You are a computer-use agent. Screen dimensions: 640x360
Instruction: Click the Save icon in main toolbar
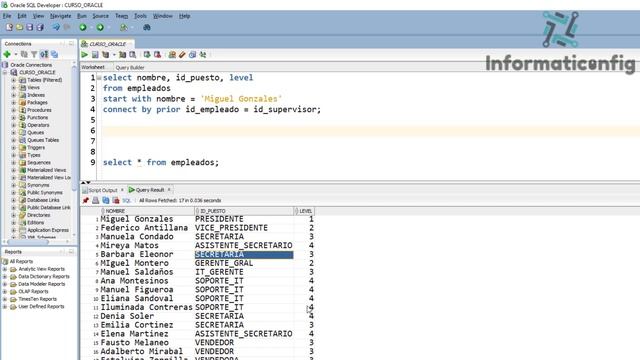tap(29, 27)
